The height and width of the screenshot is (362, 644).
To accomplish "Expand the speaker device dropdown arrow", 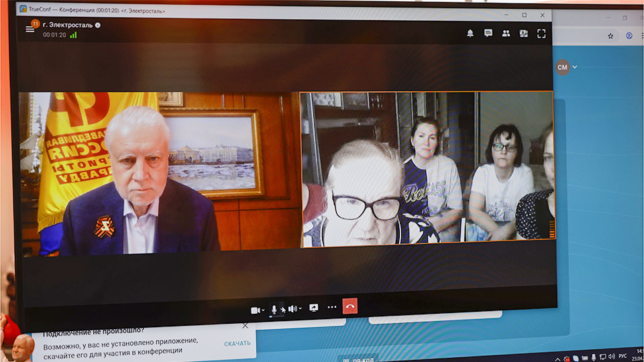I will [300, 308].
